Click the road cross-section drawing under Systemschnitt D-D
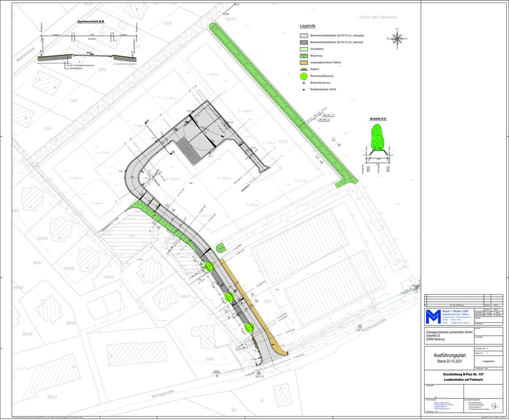 tap(87, 58)
